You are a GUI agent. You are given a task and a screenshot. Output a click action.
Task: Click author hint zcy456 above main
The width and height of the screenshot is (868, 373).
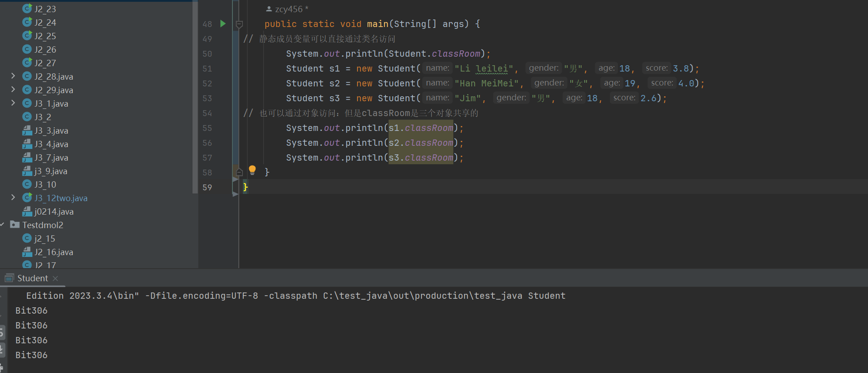click(x=287, y=9)
